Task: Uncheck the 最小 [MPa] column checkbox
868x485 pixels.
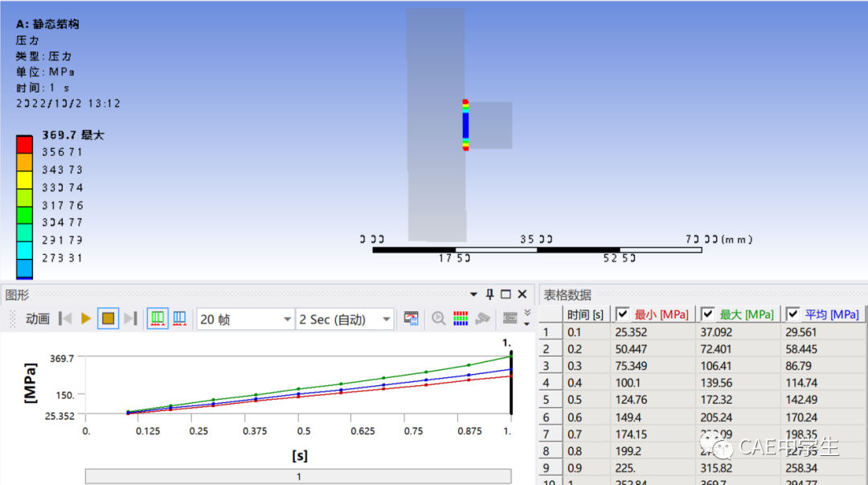Action: click(623, 314)
